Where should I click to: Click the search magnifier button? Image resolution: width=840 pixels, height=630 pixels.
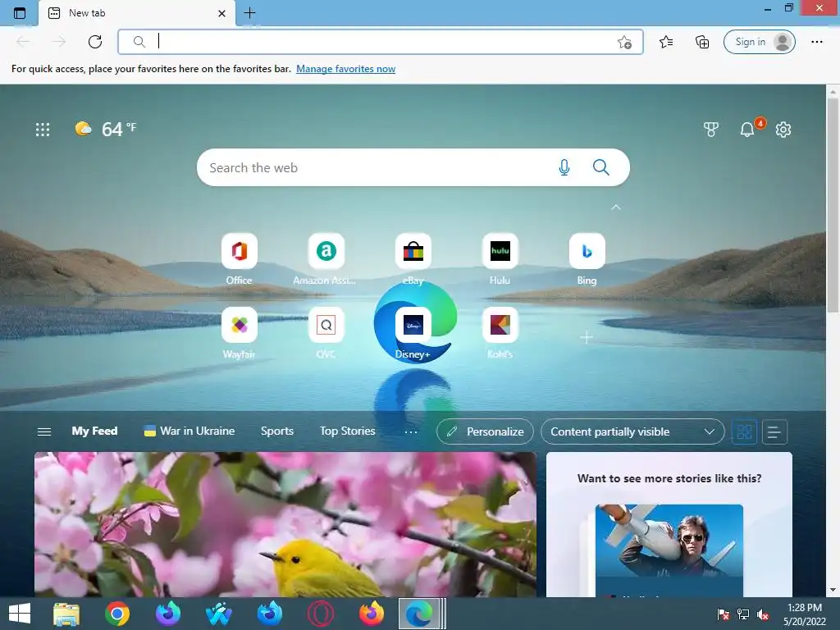[601, 167]
